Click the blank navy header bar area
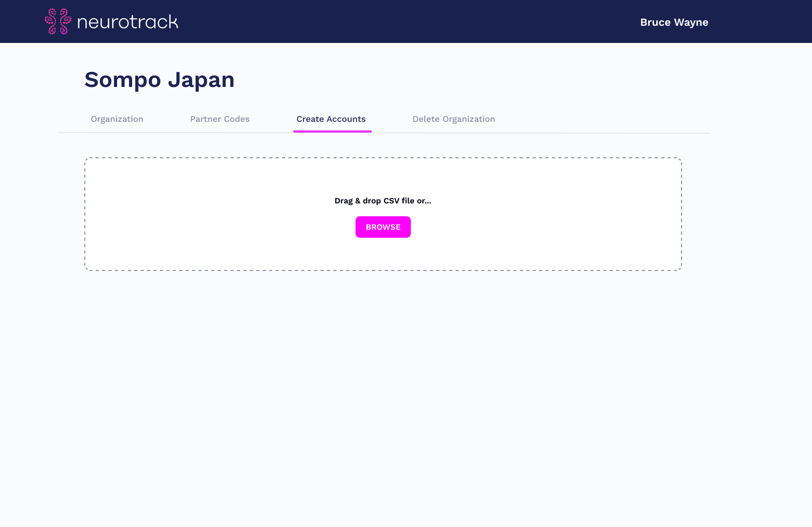Screen dimensions: 812x527 click(403, 21)
